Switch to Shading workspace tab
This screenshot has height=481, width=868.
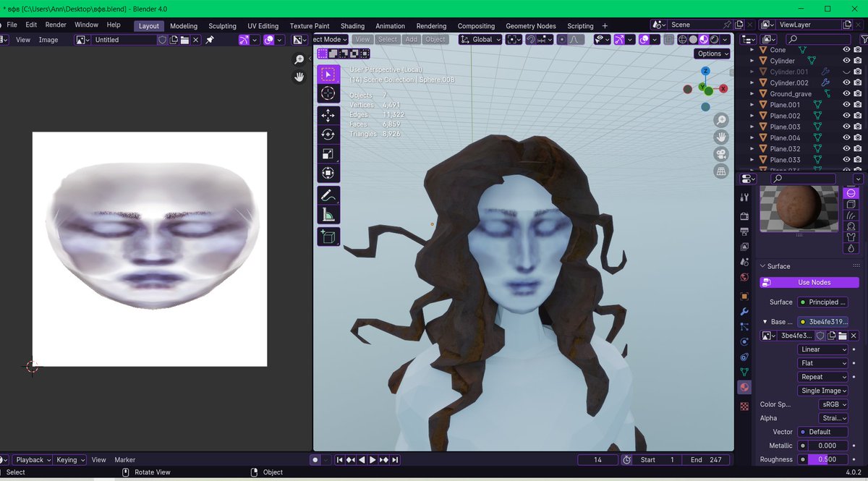[352, 26]
